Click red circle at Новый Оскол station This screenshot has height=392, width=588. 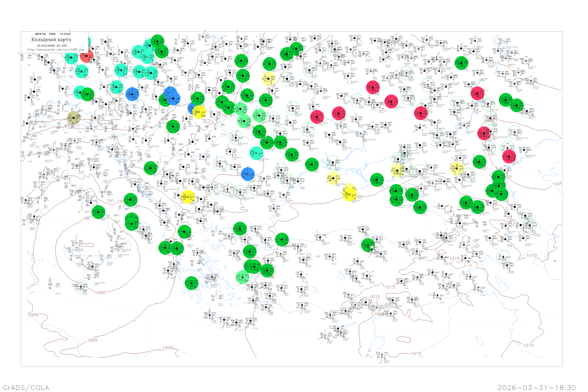(391, 101)
